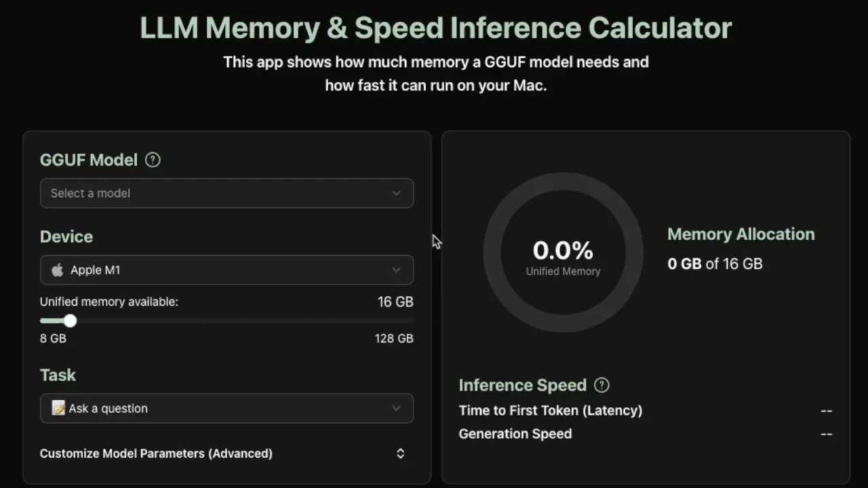Open the Select a model dropdown
Screen dimensions: 868x488
pyautogui.click(x=227, y=193)
